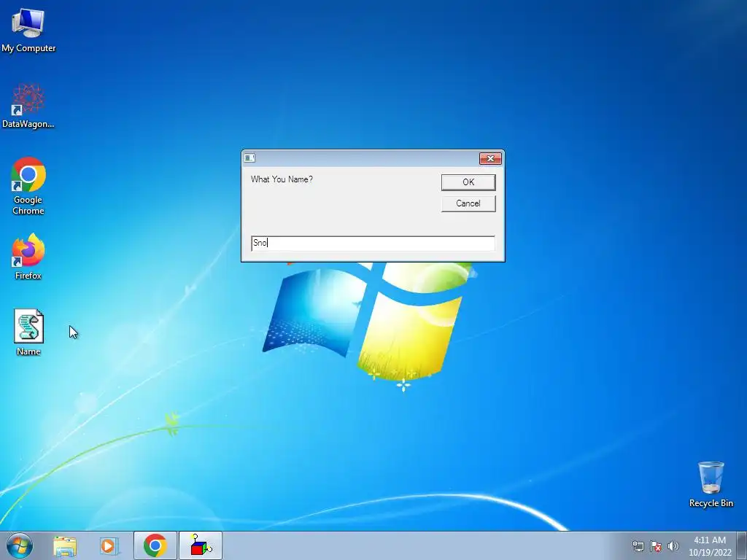
Task: Open the volume speaker tray icon
Action: click(673, 546)
